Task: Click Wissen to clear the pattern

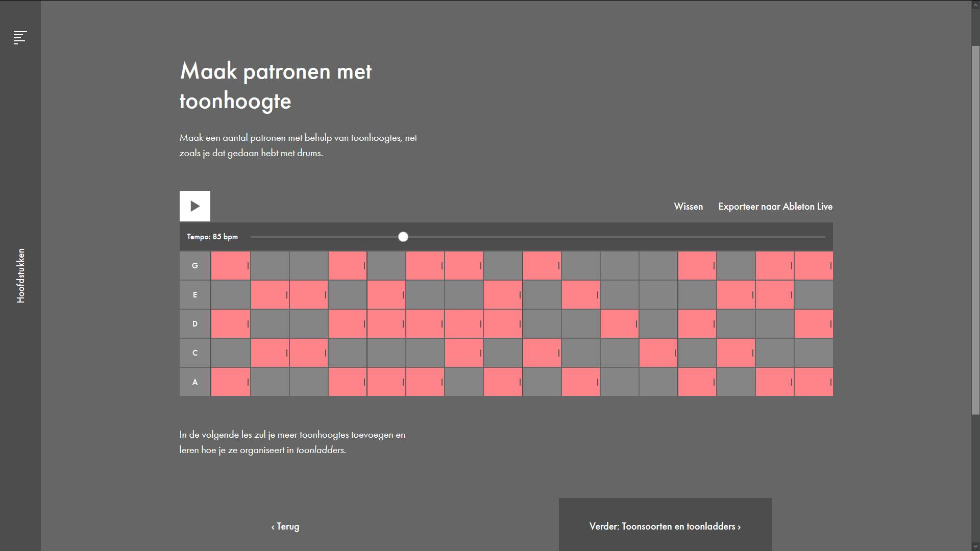Action: click(688, 207)
